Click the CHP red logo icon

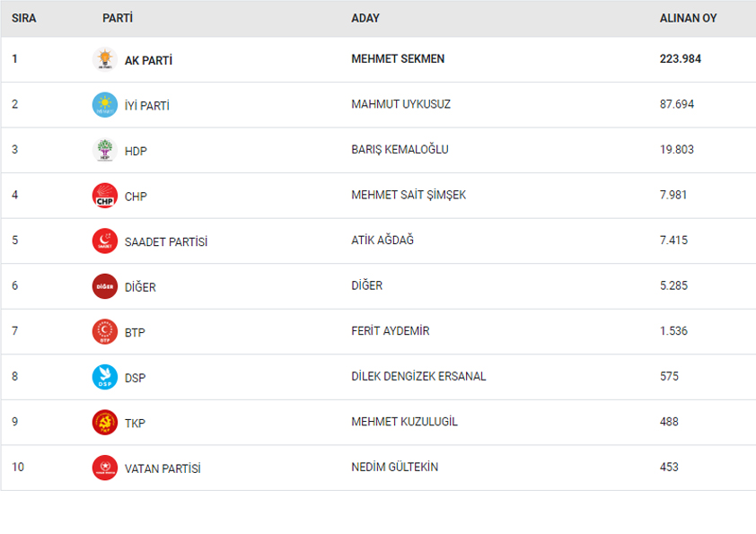[x=105, y=195]
